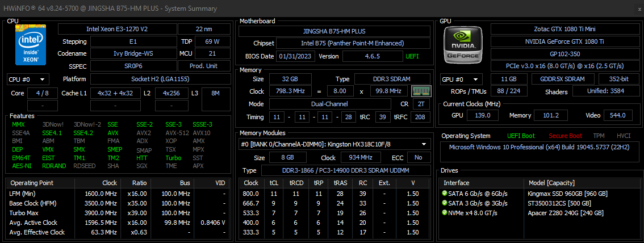Click the Avg. Effective Clock row
The height and width of the screenshot is (243, 644).
(x=118, y=232)
